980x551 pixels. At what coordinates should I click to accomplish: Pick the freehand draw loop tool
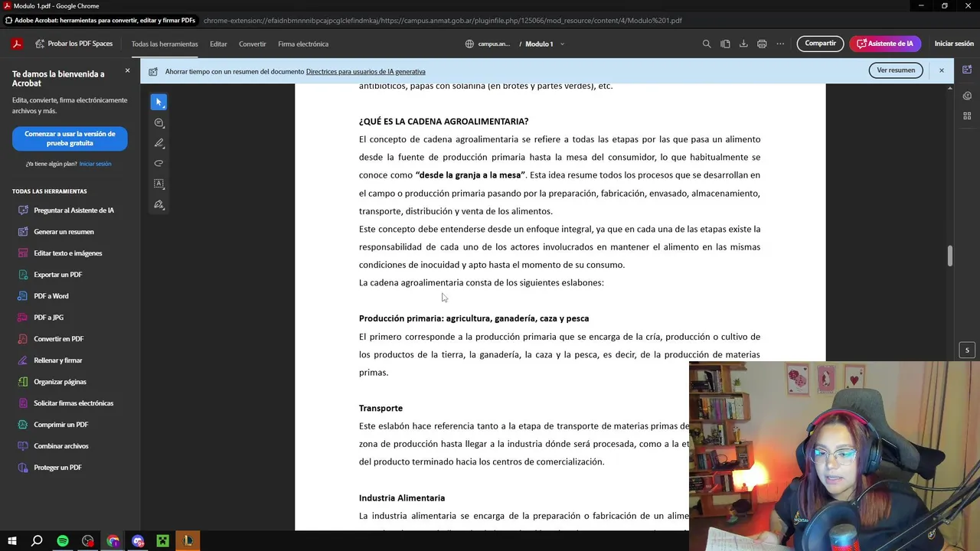click(158, 163)
